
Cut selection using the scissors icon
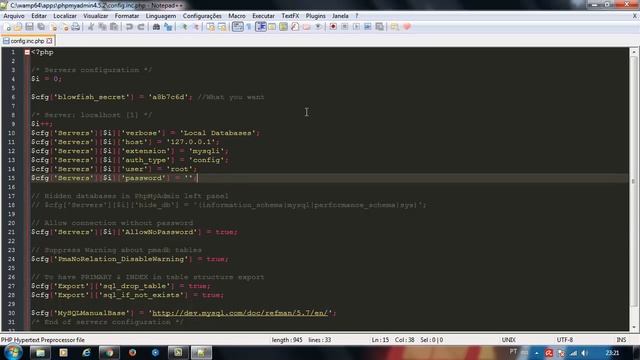point(91,27)
